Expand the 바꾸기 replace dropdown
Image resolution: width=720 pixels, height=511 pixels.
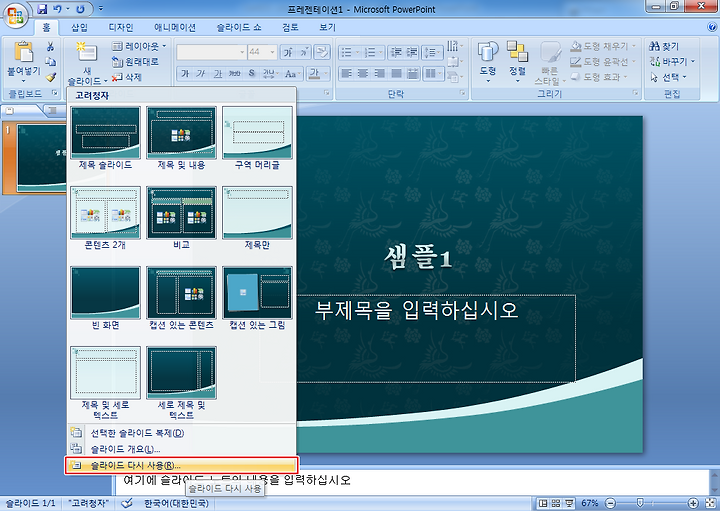point(672,62)
